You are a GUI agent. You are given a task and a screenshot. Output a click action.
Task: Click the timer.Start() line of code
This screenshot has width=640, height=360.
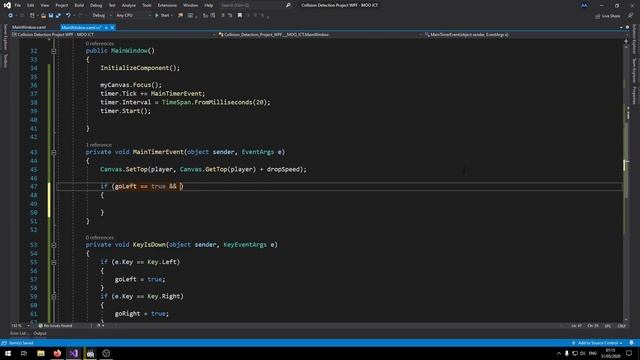(125, 111)
